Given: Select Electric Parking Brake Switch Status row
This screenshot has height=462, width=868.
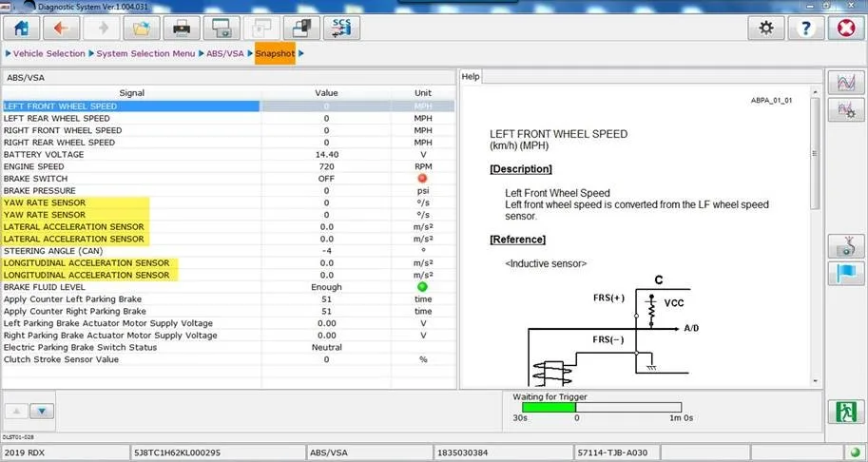Looking at the screenshot, I should [228, 348].
